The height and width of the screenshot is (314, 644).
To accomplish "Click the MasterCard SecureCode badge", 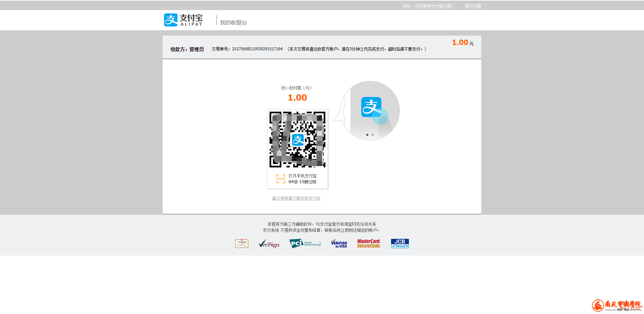I will pyautogui.click(x=369, y=244).
